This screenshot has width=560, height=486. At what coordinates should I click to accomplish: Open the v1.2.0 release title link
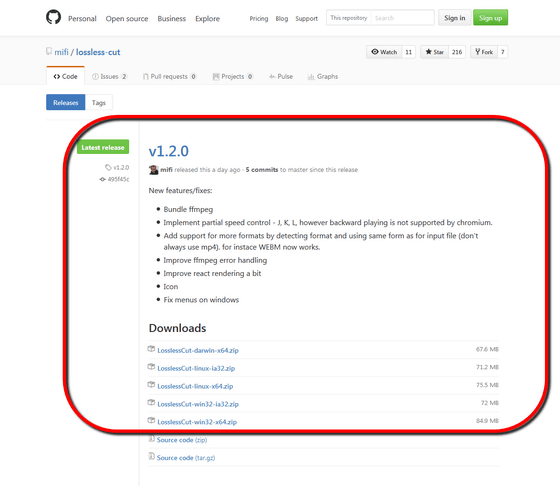pos(169,151)
